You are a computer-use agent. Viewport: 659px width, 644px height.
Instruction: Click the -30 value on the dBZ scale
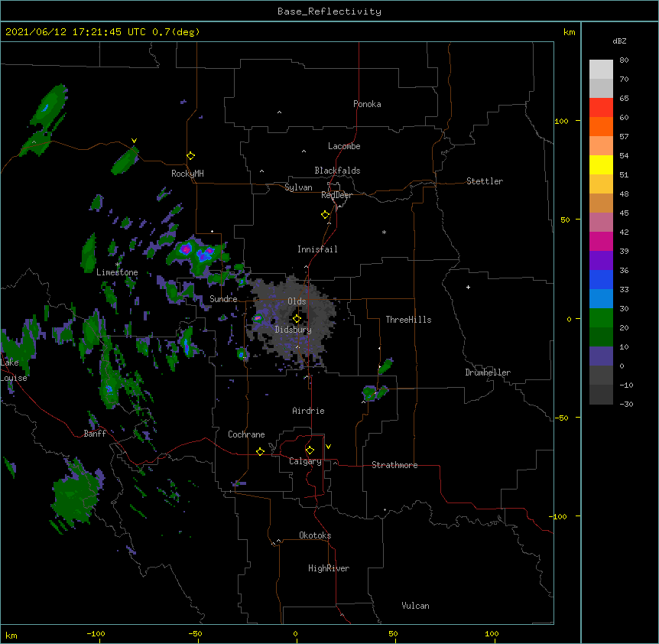point(626,404)
